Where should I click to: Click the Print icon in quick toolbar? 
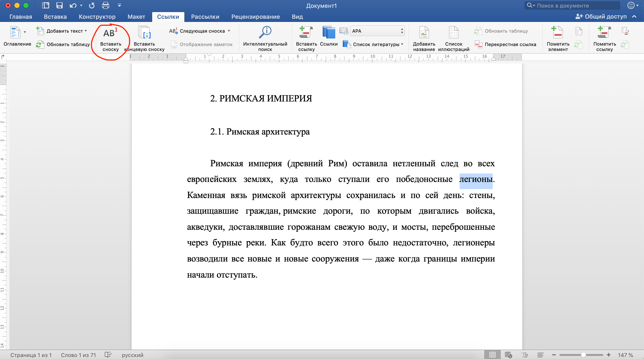coord(105,5)
